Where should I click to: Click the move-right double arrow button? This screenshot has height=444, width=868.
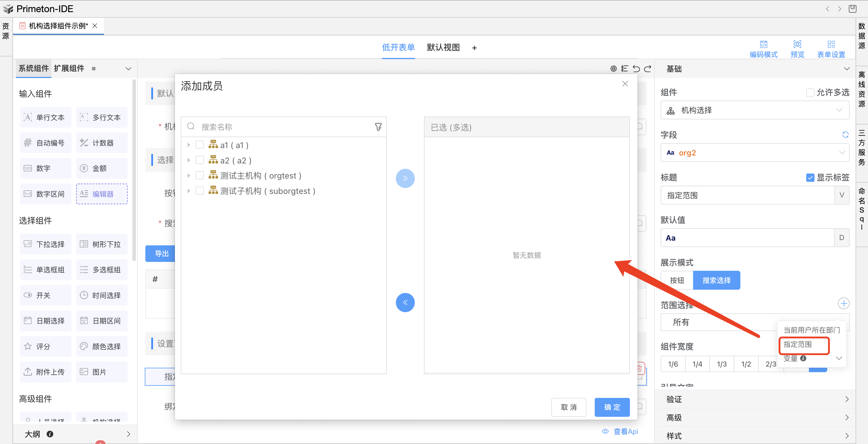coord(405,178)
